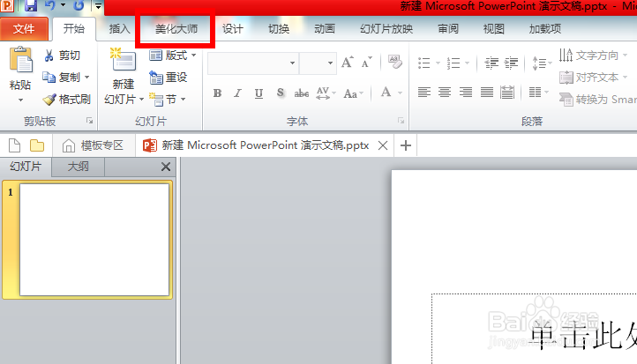
Task: Open the 美化大师 ribbon tab
Action: pos(176,29)
